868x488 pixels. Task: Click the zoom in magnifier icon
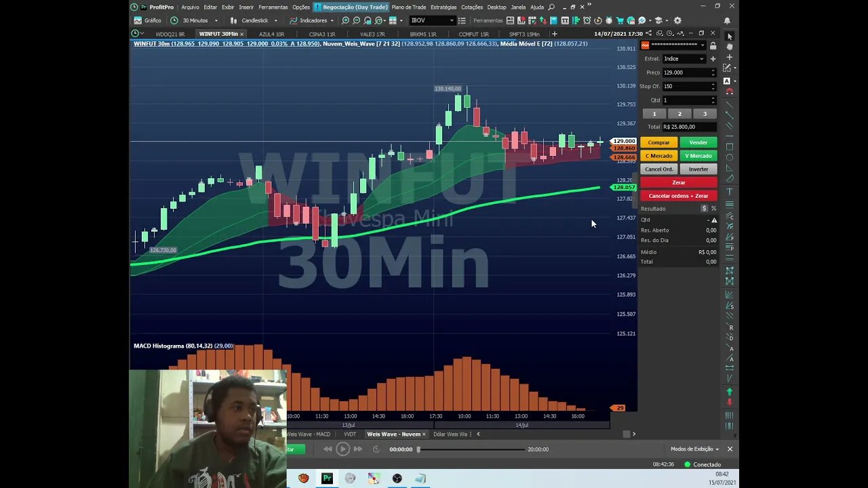[345, 20]
